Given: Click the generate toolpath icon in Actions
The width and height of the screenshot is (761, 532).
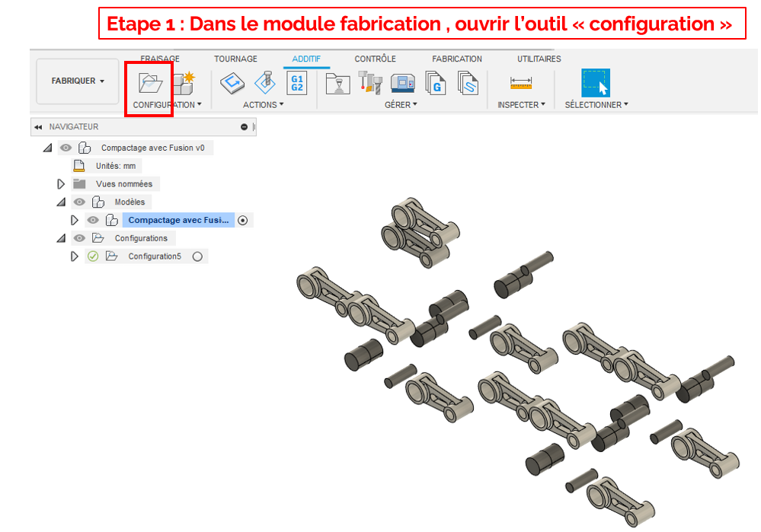Looking at the screenshot, I should pyautogui.click(x=232, y=82).
